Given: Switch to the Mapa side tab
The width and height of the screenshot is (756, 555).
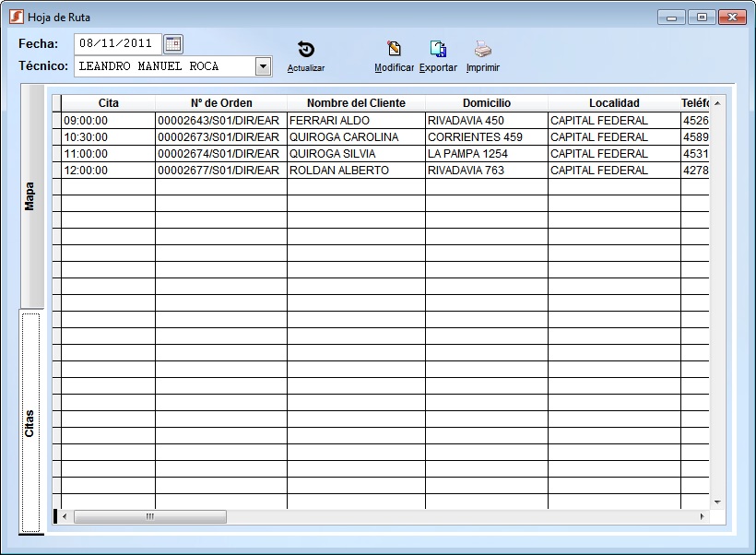Looking at the screenshot, I should coord(30,195).
